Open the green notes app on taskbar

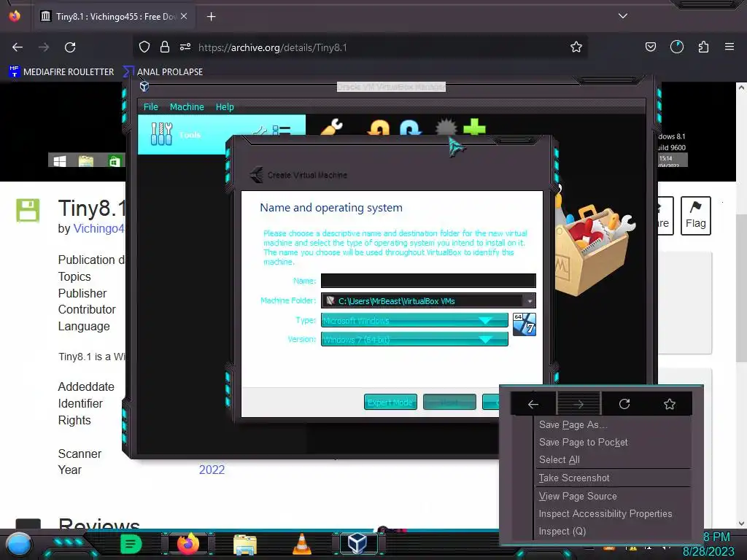pyautogui.click(x=131, y=544)
